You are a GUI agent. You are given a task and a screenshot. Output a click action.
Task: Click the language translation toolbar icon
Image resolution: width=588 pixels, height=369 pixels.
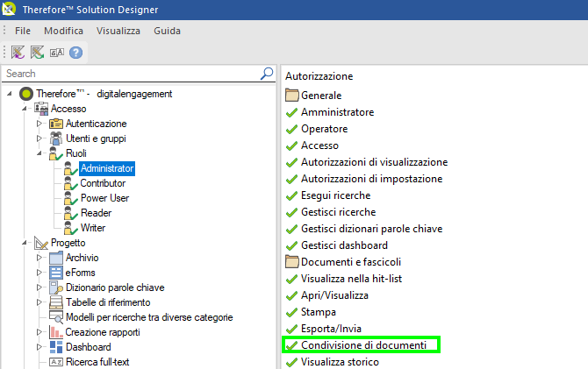[x=57, y=53]
